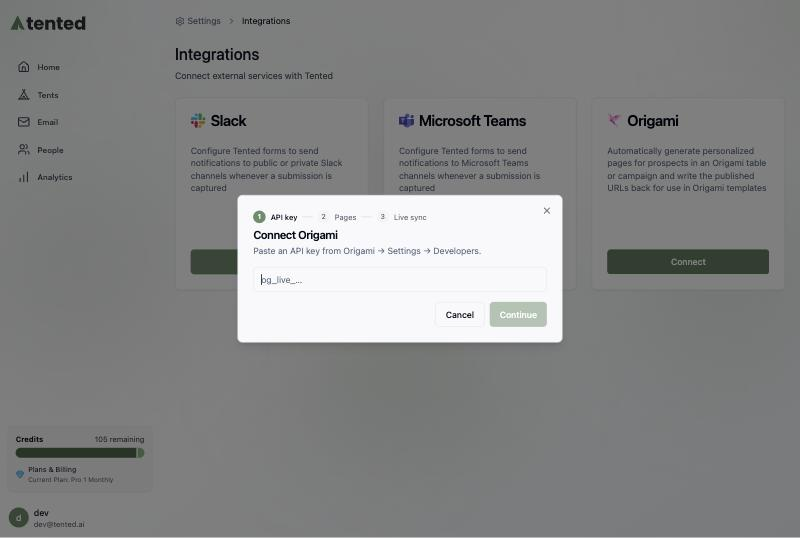
Task: Select step 1 API key indicator
Action: tap(275, 217)
